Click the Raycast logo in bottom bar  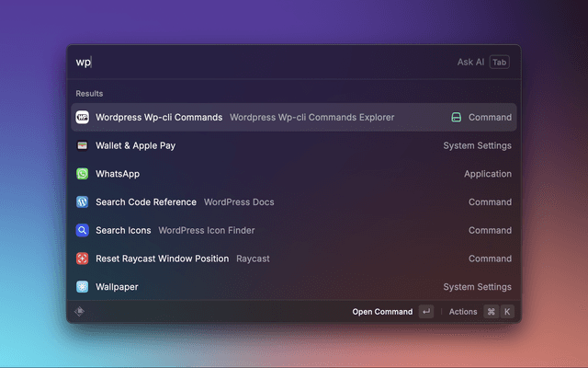tap(80, 311)
